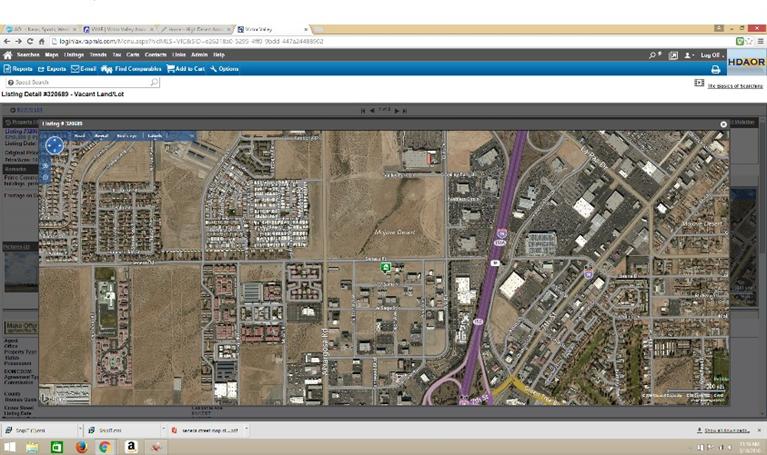767x455 pixels.
Task: Go to the next listing arrow
Action: (x=397, y=111)
